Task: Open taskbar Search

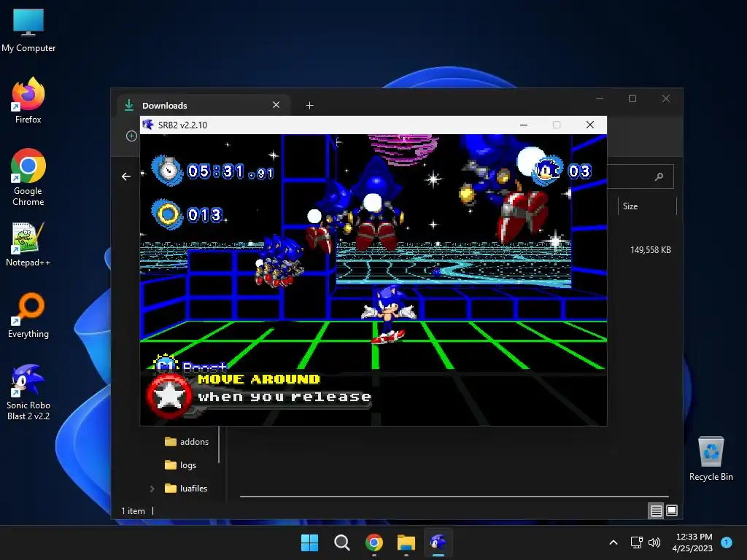Action: [341, 542]
